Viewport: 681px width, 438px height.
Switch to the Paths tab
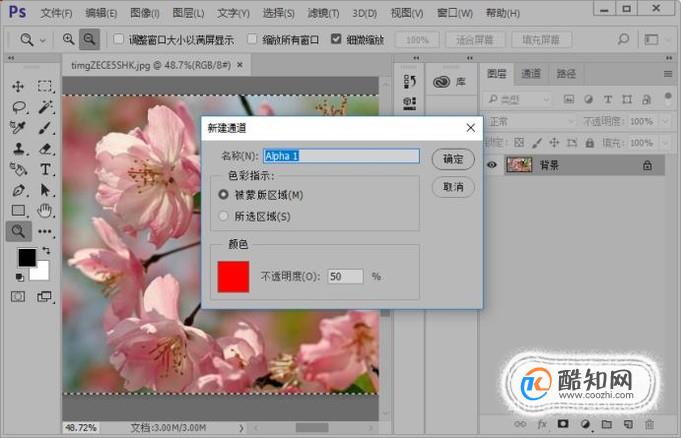pyautogui.click(x=566, y=73)
